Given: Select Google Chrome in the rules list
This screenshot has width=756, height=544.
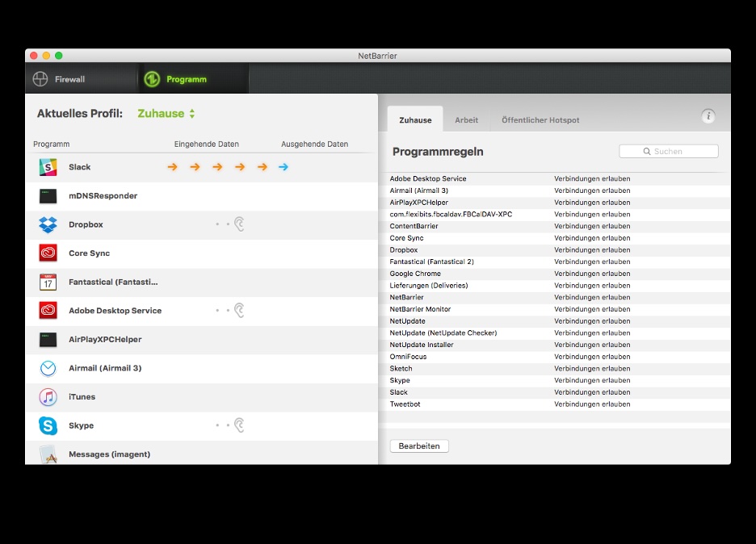Looking at the screenshot, I should [x=416, y=274].
